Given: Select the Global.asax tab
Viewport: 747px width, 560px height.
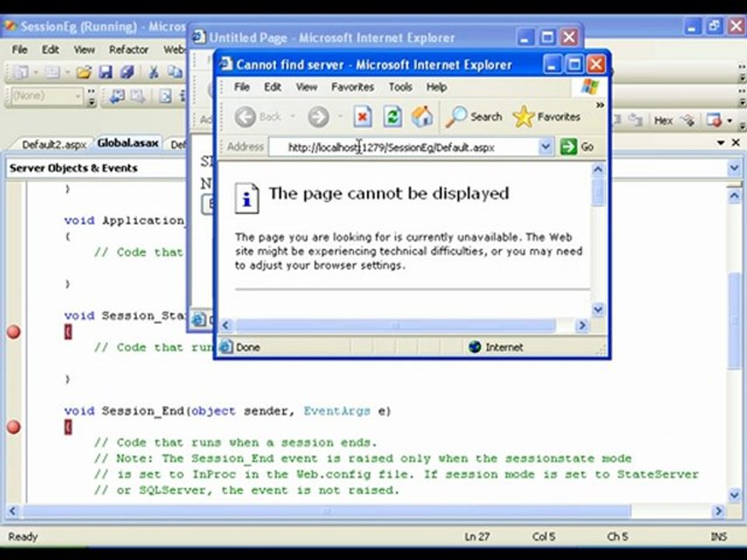Looking at the screenshot, I should 128,143.
